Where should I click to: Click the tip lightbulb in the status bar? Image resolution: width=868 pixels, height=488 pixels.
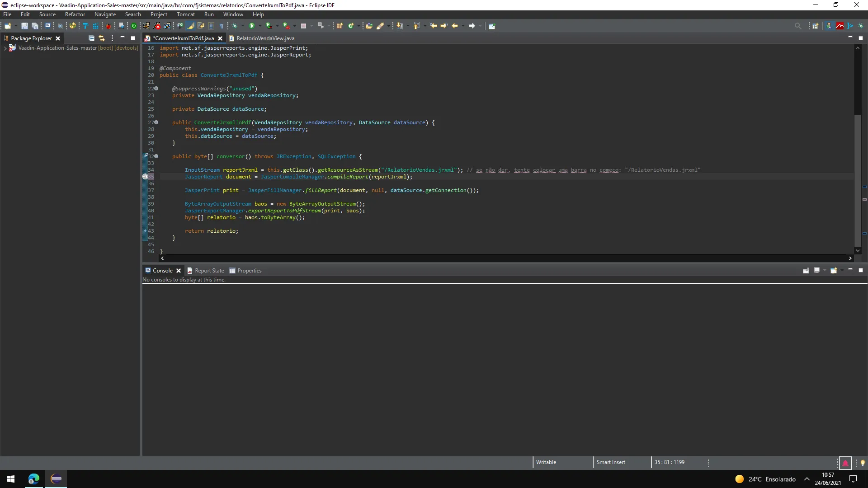863,463
